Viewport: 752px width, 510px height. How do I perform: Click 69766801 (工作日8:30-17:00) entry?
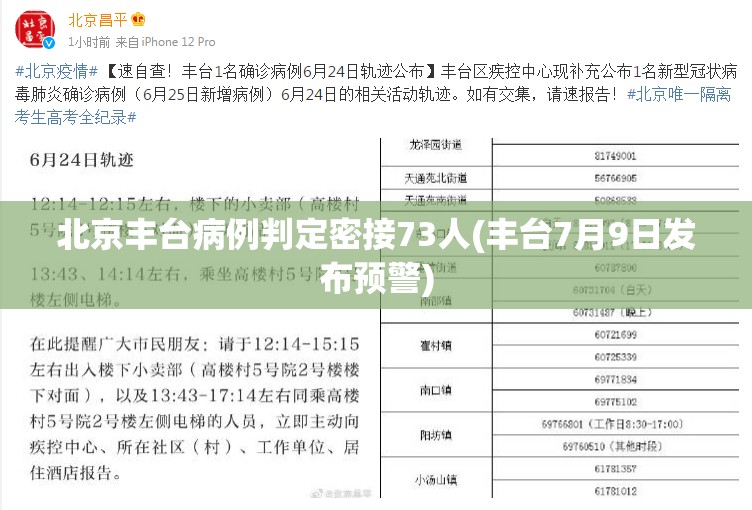point(612,424)
